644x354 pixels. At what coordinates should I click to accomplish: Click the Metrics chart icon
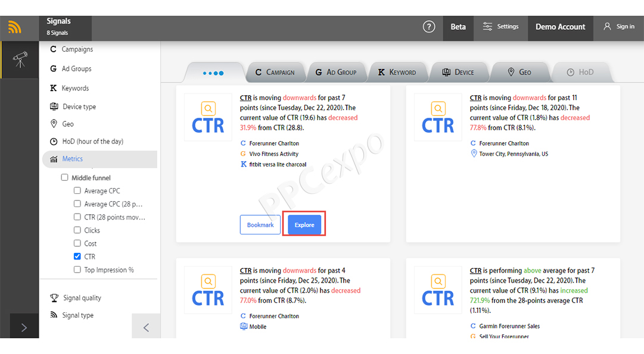point(54,159)
